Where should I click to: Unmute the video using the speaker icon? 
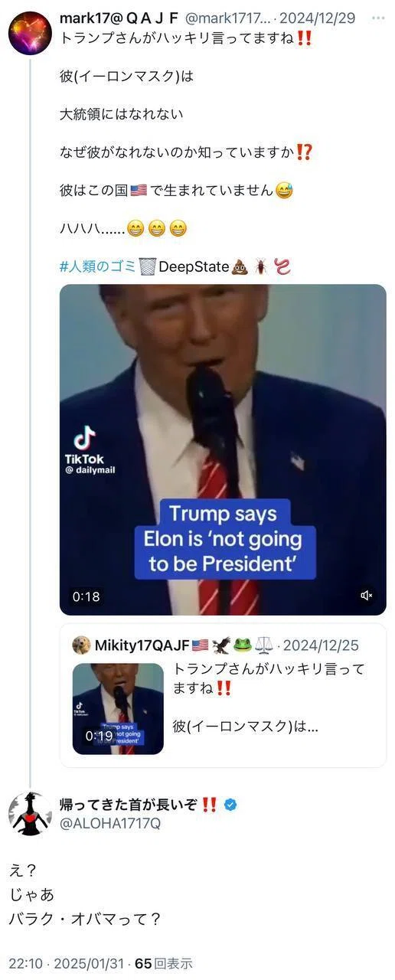[367, 596]
